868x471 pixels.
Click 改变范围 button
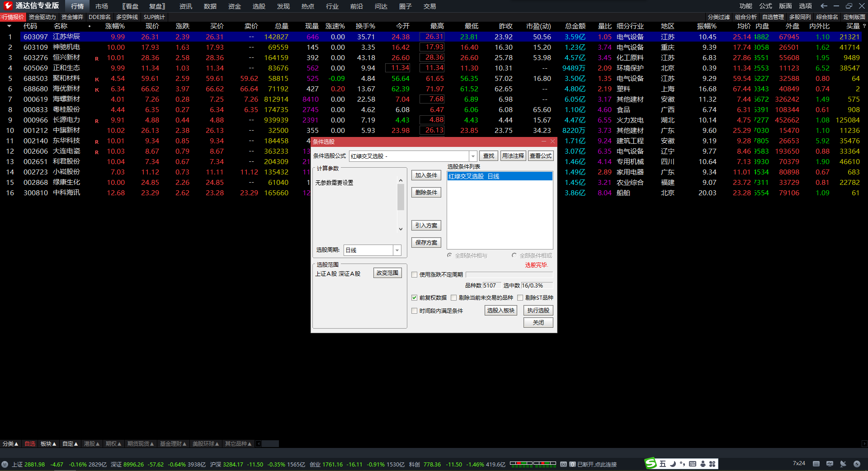coord(387,273)
